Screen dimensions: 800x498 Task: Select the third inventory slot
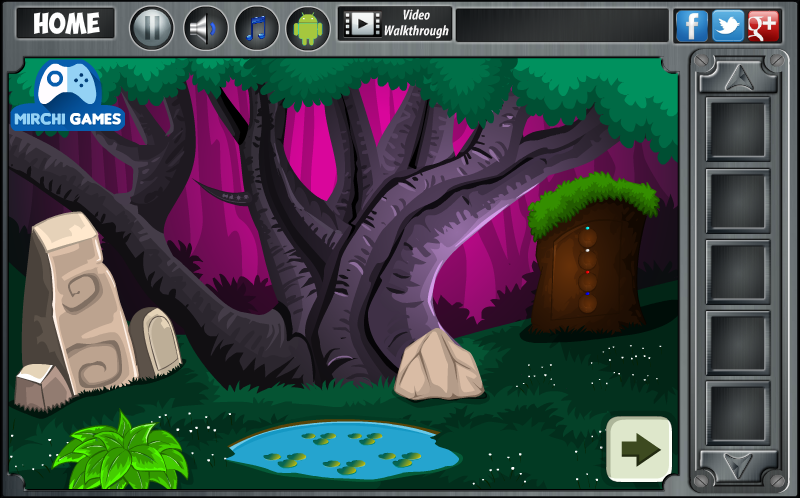pos(738,271)
